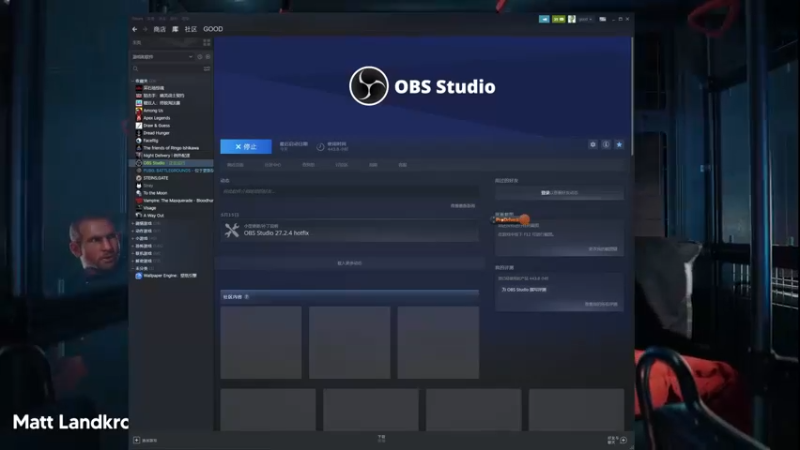Open the advanced filter icon beside search
The height and width of the screenshot is (450, 800).
coord(207,68)
